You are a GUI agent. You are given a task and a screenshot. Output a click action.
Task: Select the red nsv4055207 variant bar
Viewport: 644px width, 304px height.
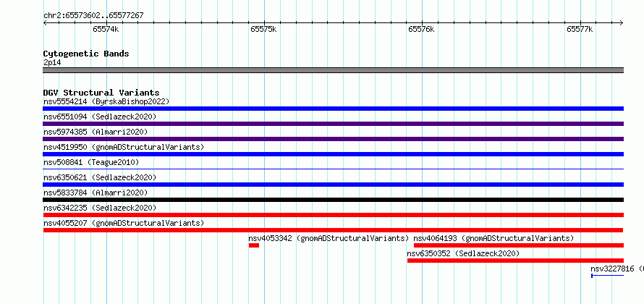[x=333, y=230]
